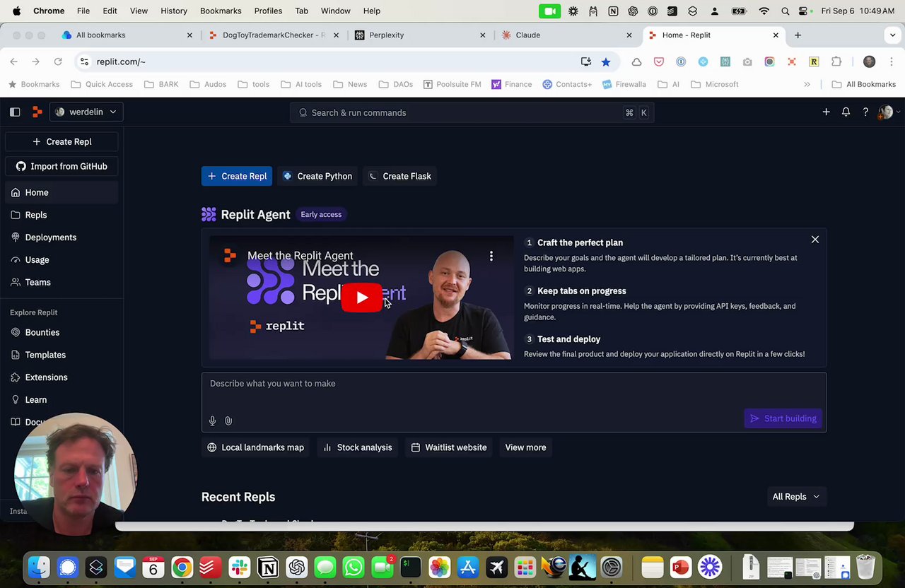Open the werdelin account dropdown
This screenshot has height=588, width=905.
pyautogui.click(x=86, y=112)
